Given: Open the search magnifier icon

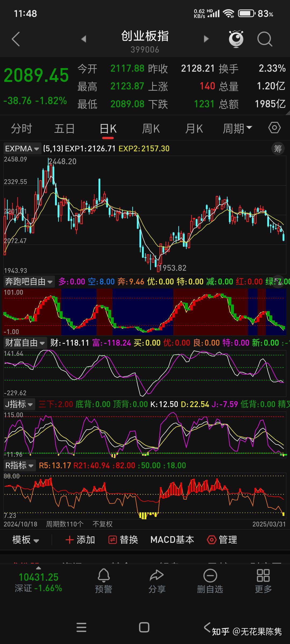Looking at the screenshot, I should 264,39.
